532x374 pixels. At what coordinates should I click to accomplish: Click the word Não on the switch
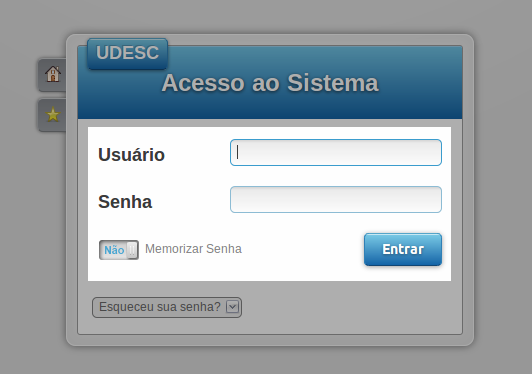114,250
